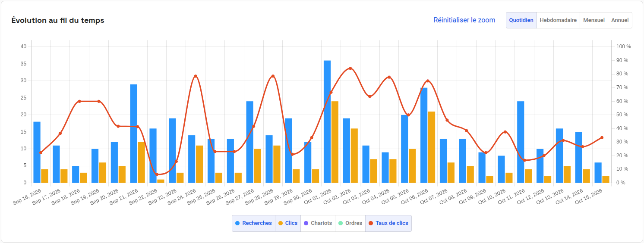Click the Oct 05, 2026 blue Recherches bar

pyautogui.click(x=404, y=149)
